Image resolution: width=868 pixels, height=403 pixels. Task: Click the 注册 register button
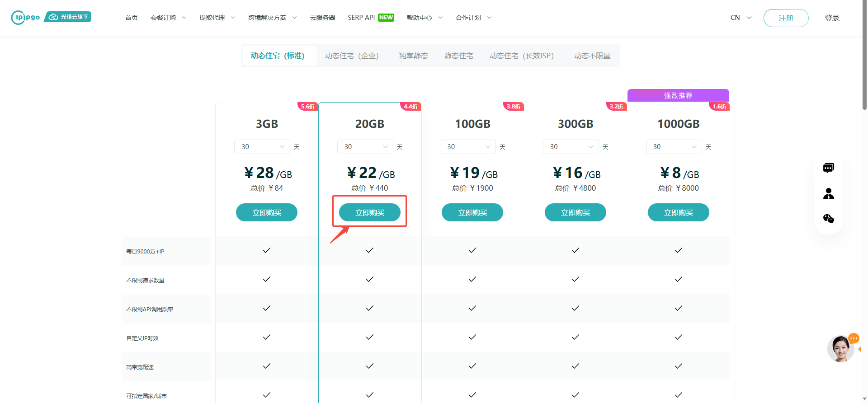786,18
